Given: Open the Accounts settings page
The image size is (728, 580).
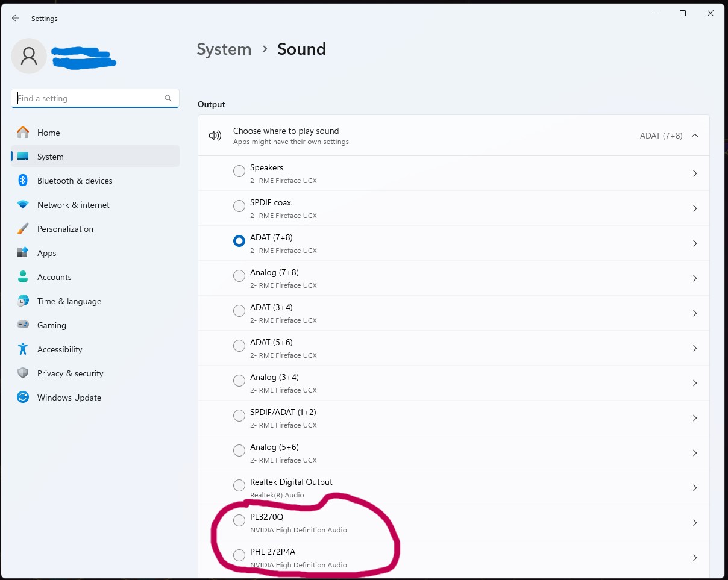Looking at the screenshot, I should point(54,277).
